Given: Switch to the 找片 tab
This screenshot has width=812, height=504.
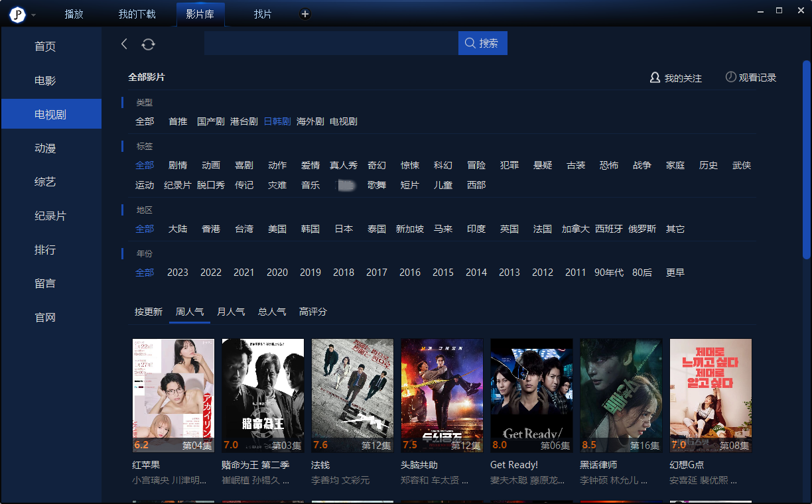Looking at the screenshot, I should (263, 14).
